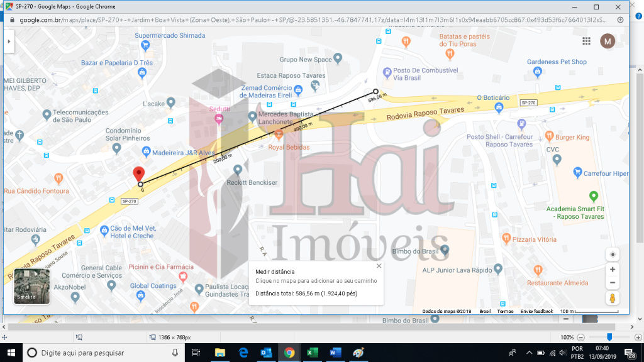Image resolution: width=644 pixels, height=362 pixels.
Task: Open Carrefour Hiper shopping cart marker
Action: (x=577, y=172)
